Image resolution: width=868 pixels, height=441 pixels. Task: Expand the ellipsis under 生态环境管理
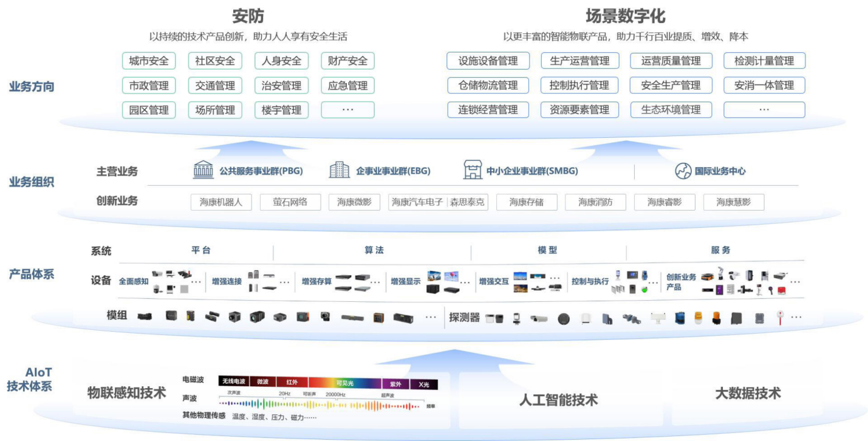click(764, 110)
